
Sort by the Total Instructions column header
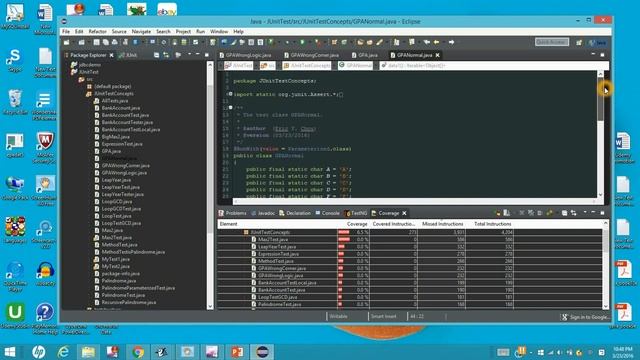491,224
